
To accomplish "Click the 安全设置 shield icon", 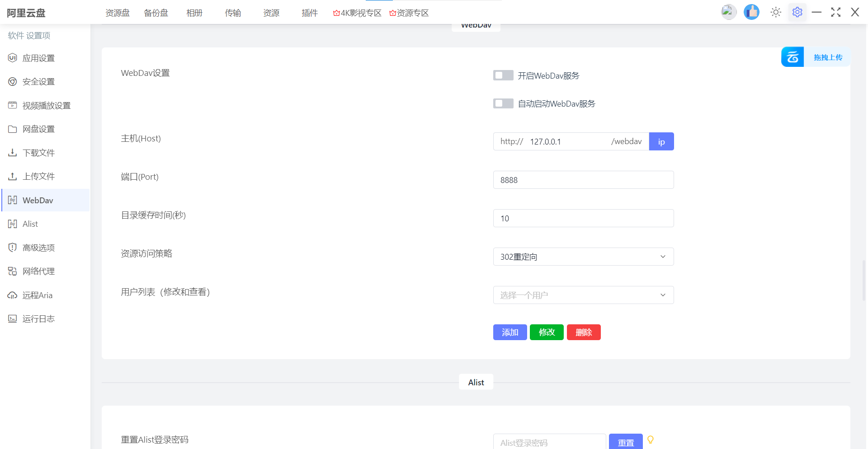I will 13,81.
